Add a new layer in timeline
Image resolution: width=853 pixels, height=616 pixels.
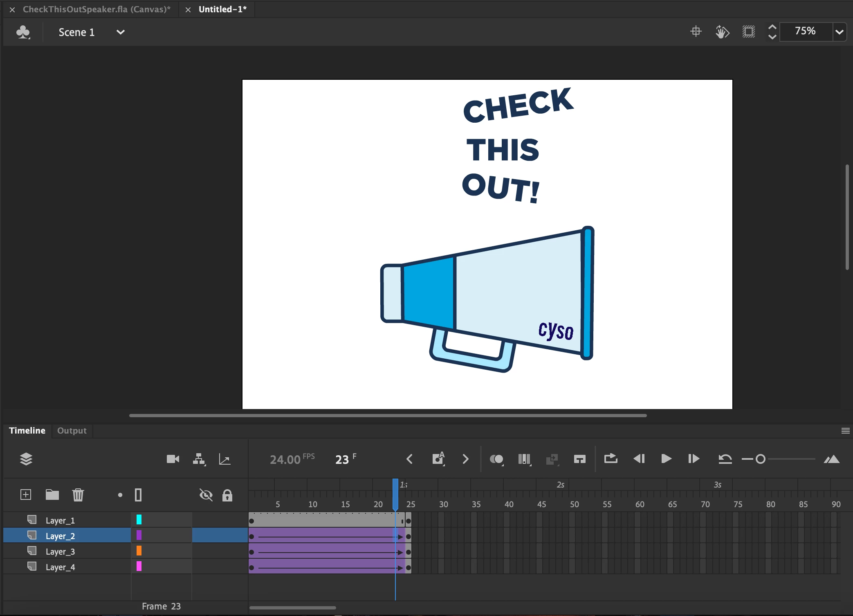pyautogui.click(x=26, y=495)
